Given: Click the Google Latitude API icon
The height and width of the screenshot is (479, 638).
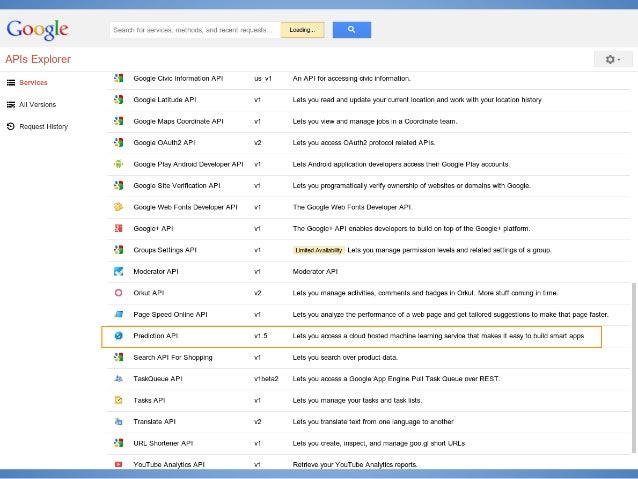Looking at the screenshot, I should click(x=118, y=99).
